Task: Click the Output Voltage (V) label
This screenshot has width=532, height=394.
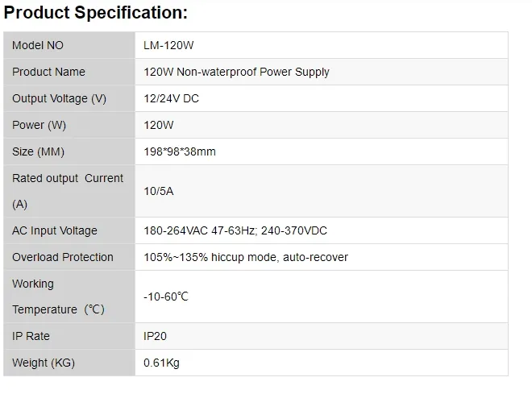Action: pyautogui.click(x=59, y=98)
